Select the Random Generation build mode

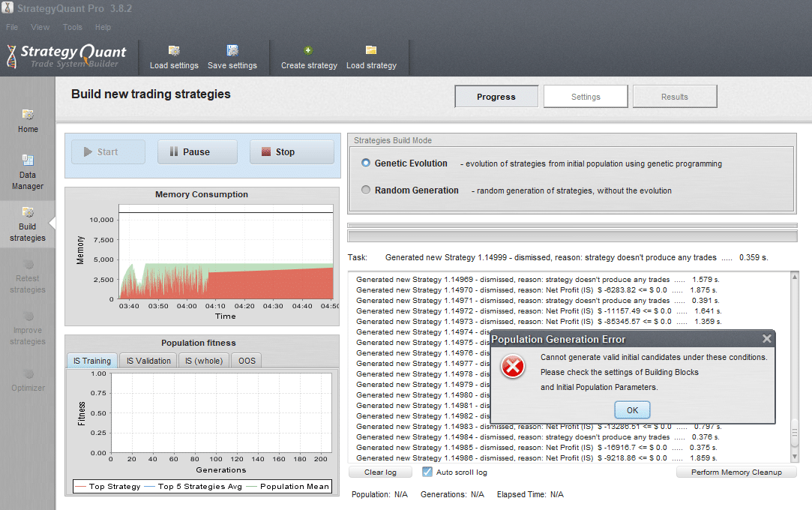(366, 190)
